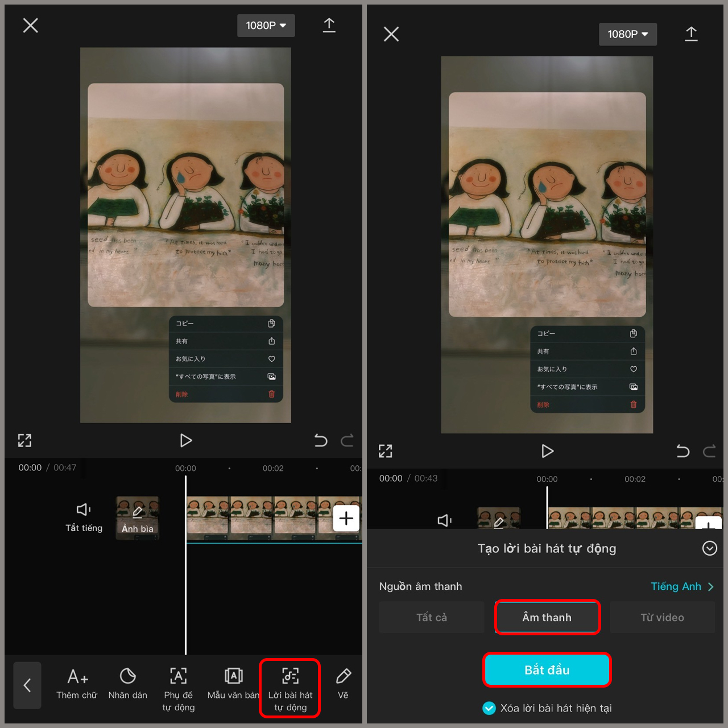The image size is (728, 728).
Task: Open Lời bài hát tự động tool
Action: [290, 690]
